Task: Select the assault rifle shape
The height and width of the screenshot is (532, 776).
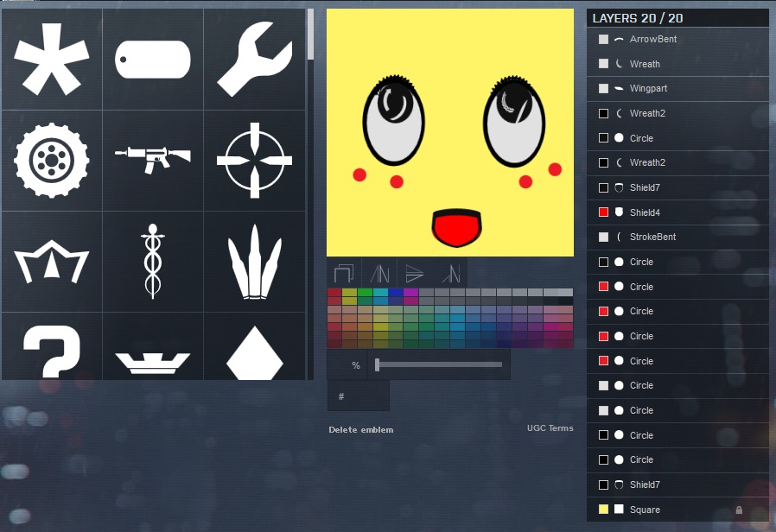Action: click(153, 160)
